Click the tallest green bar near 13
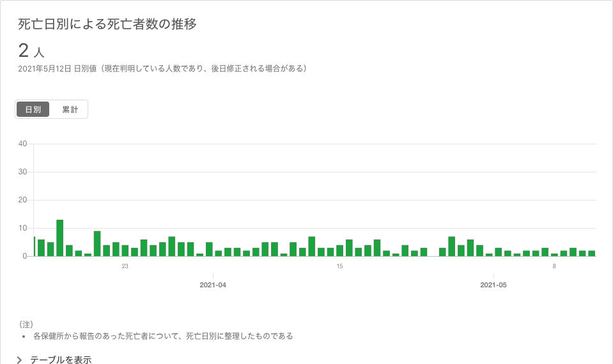Screen dimensions: 613x364 point(60,238)
